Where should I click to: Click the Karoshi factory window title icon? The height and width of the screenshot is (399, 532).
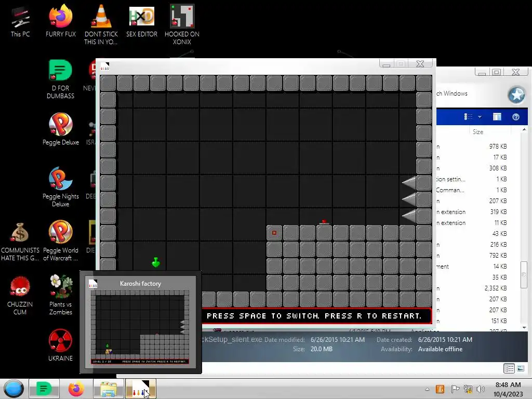pos(105,66)
